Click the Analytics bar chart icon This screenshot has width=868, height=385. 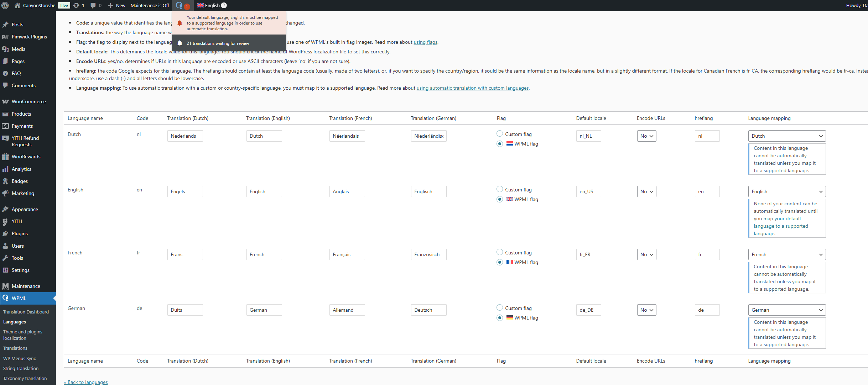click(5, 169)
